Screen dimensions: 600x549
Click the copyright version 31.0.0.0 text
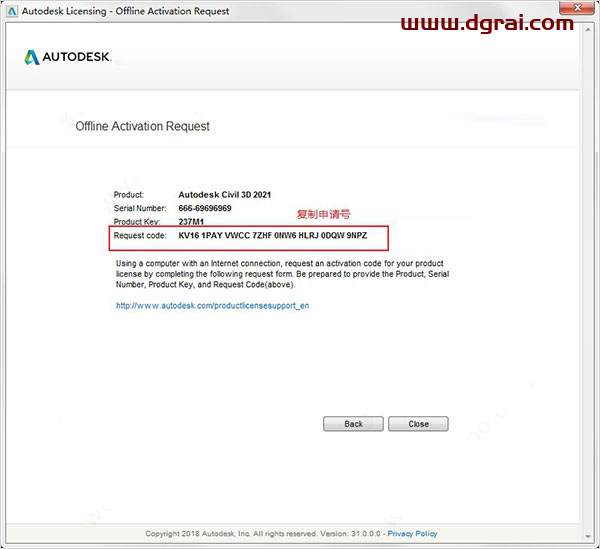[350, 533]
